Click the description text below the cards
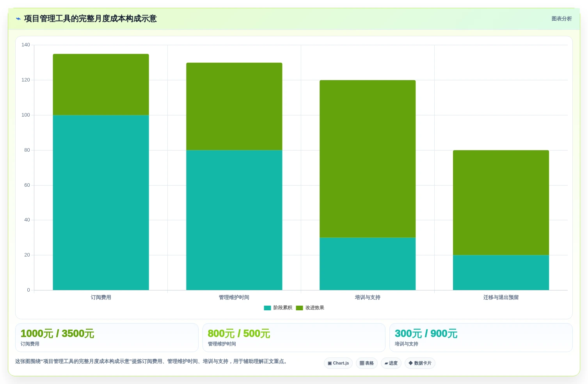This screenshot has width=588, height=384. (x=152, y=361)
